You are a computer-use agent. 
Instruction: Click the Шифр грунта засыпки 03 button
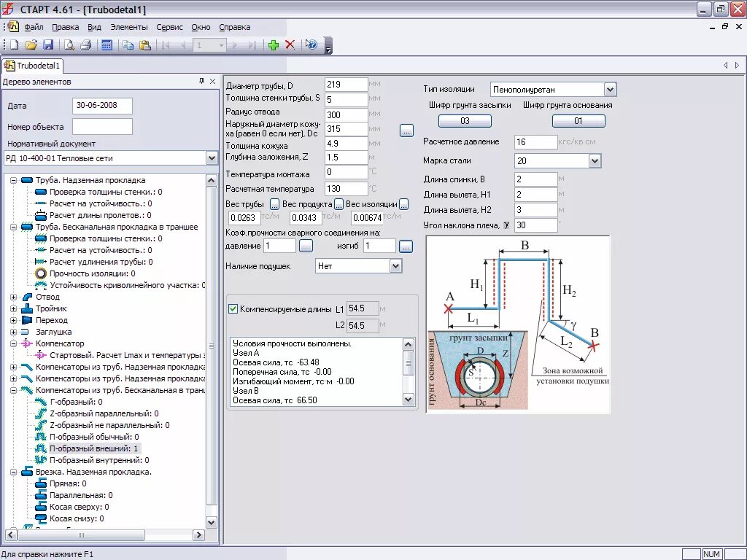(x=465, y=121)
